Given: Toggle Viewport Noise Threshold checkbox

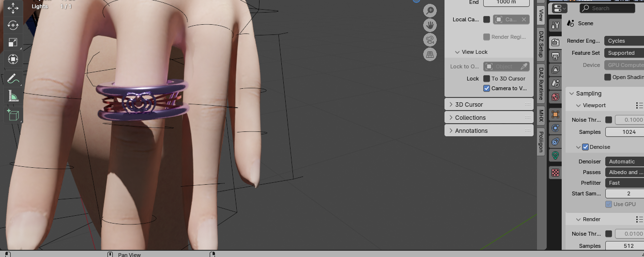Looking at the screenshot, I should 609,120.
